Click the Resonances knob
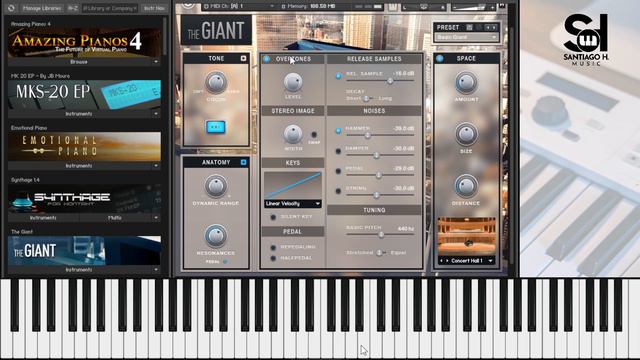This screenshot has height=360, width=640. tap(216, 236)
